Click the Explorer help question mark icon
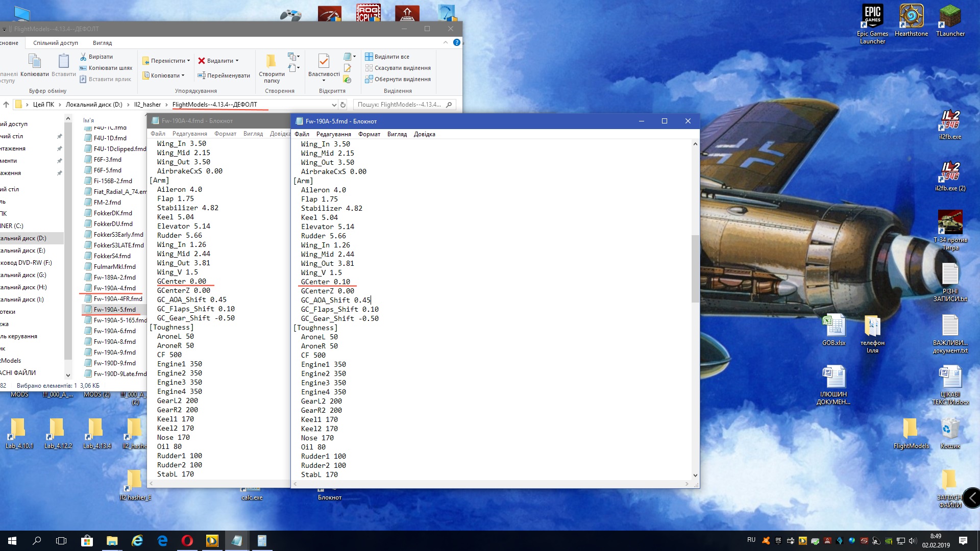Viewport: 980px width, 551px height. pyautogui.click(x=457, y=43)
